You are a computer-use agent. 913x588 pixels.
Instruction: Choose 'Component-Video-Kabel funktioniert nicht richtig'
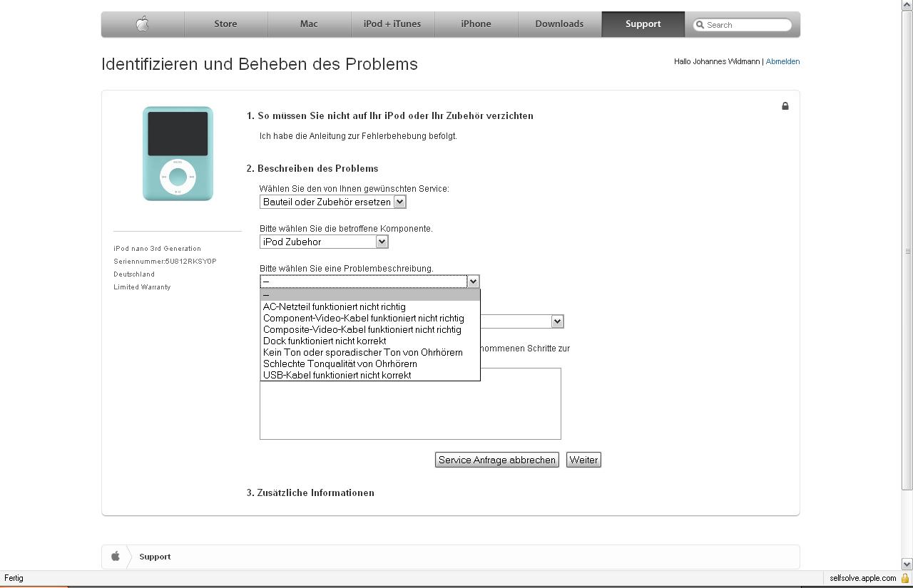pyautogui.click(x=370, y=318)
